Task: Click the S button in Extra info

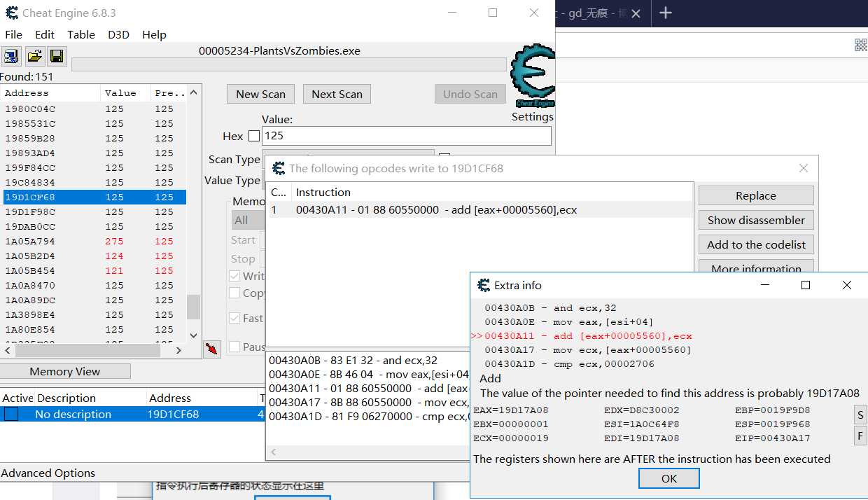Action: [860, 415]
